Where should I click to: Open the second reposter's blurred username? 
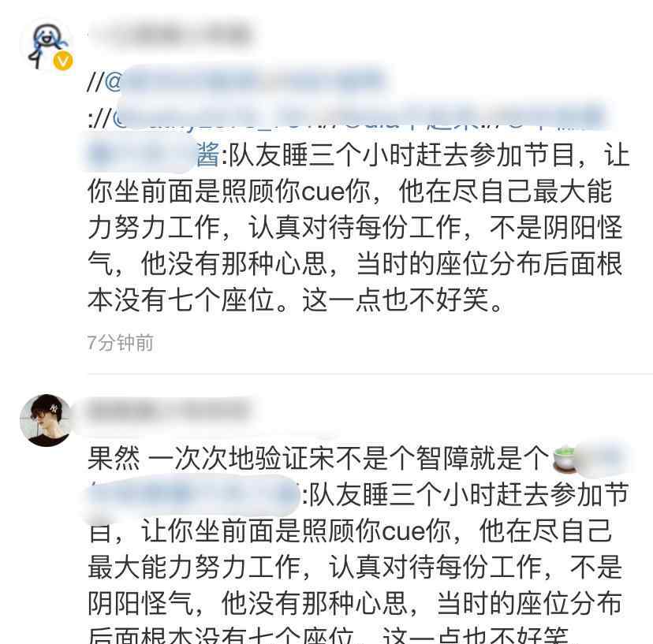[x=169, y=411]
